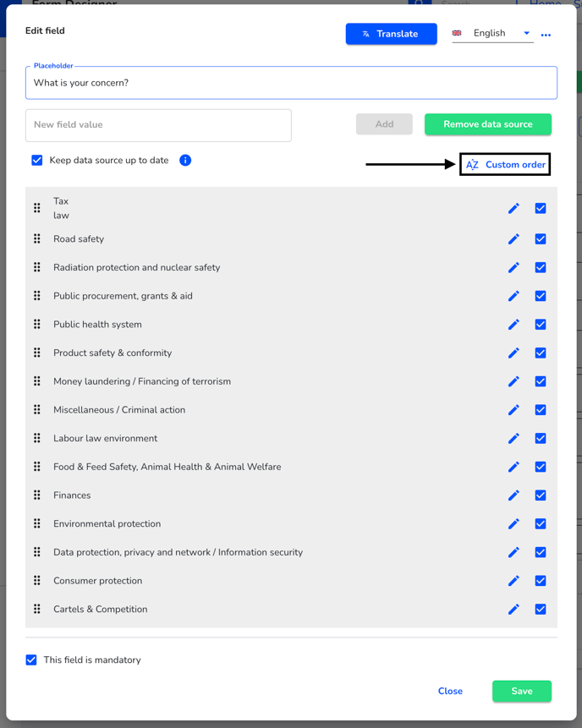Toggle This field is mandatory checkbox

(31, 660)
